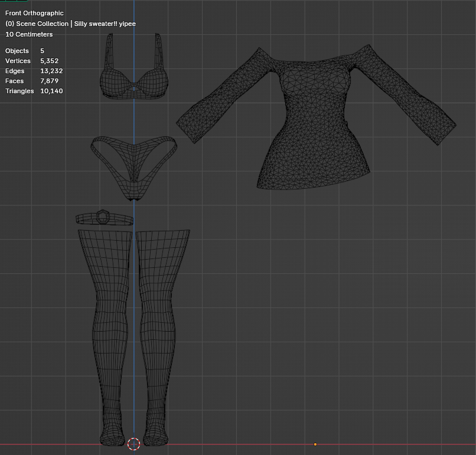This screenshot has height=455, width=476.
Task: Click the 10 Centimeters grid scale text
Action: click(x=29, y=34)
